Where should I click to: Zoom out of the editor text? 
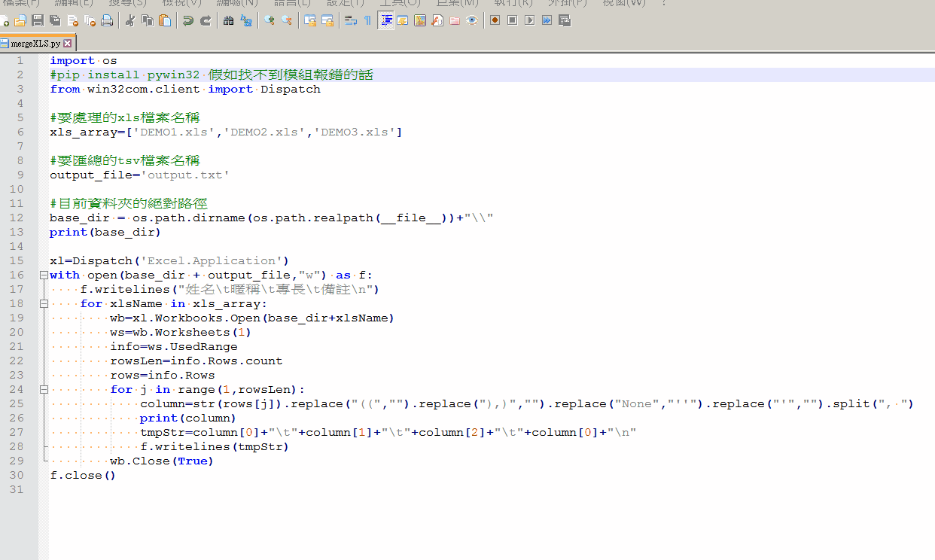click(286, 20)
